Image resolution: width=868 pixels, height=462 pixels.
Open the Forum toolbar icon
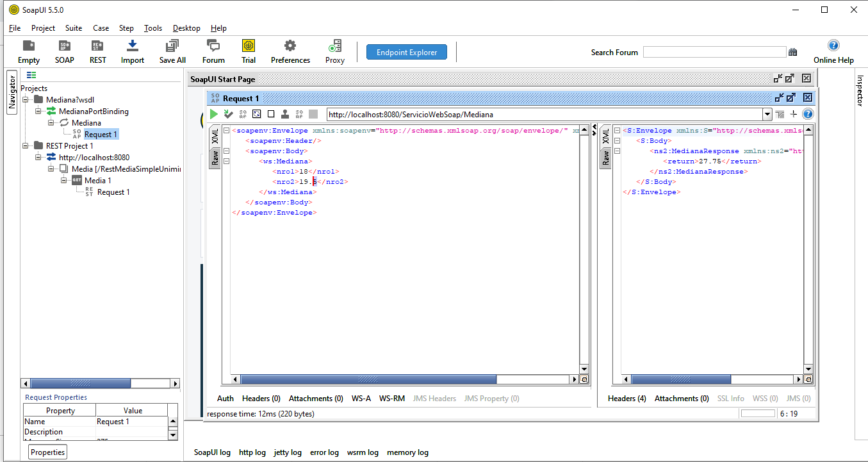213,46
